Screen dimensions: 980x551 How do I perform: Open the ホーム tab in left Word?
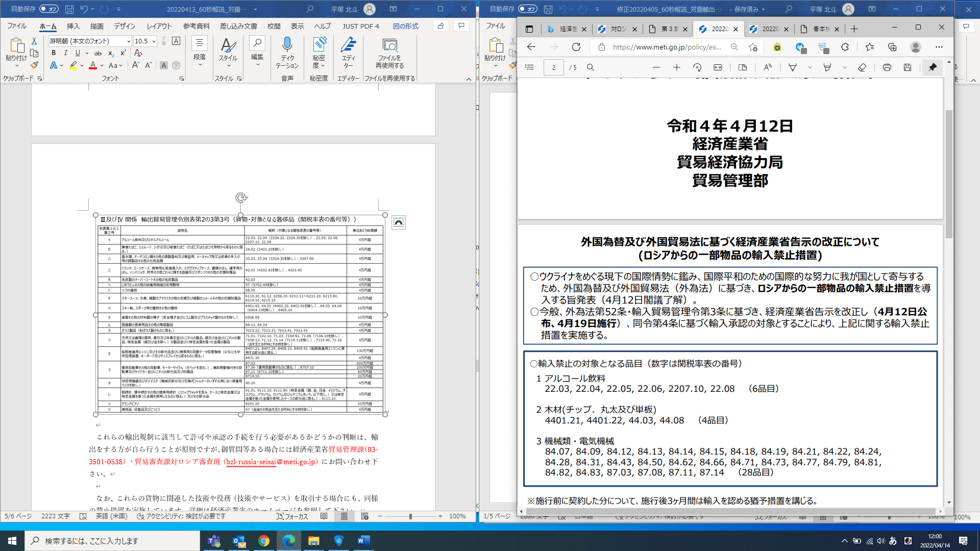tap(48, 26)
